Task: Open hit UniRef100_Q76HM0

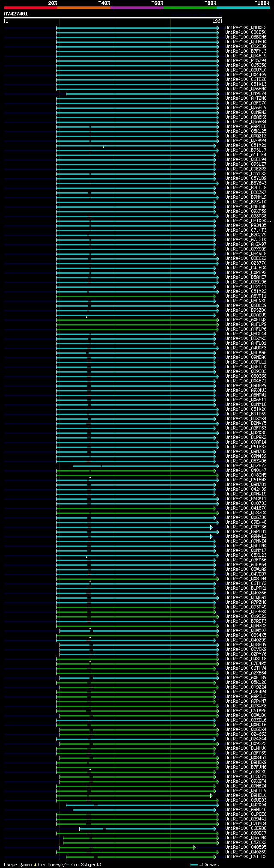Action: pyautogui.click(x=246, y=89)
